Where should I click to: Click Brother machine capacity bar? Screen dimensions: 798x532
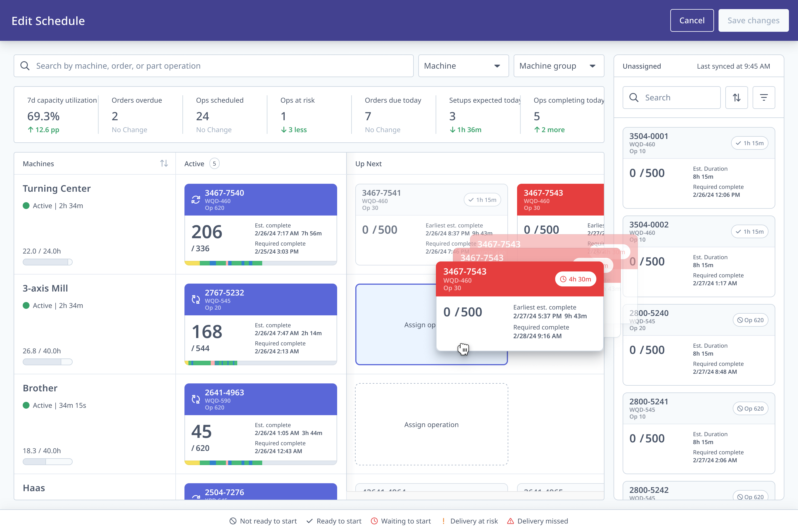(x=47, y=461)
